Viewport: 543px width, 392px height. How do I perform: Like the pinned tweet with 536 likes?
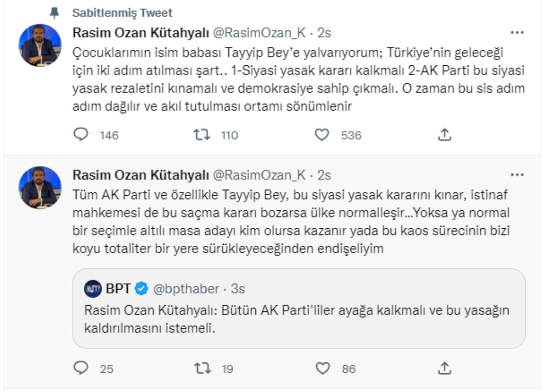point(322,135)
